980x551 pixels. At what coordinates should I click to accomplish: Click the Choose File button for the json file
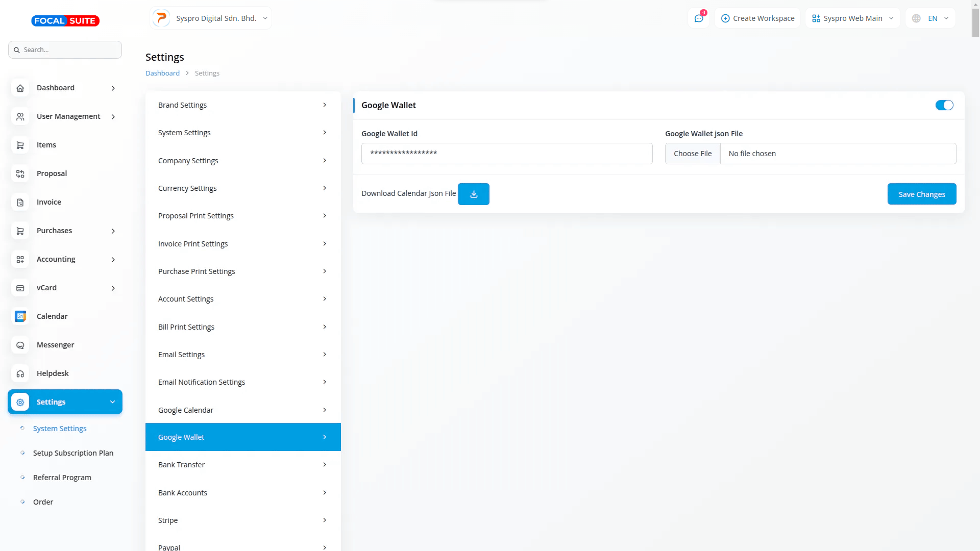[692, 154]
